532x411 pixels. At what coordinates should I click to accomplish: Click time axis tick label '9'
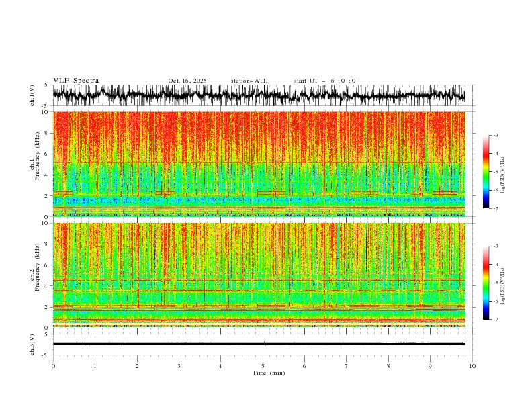(x=430, y=366)
